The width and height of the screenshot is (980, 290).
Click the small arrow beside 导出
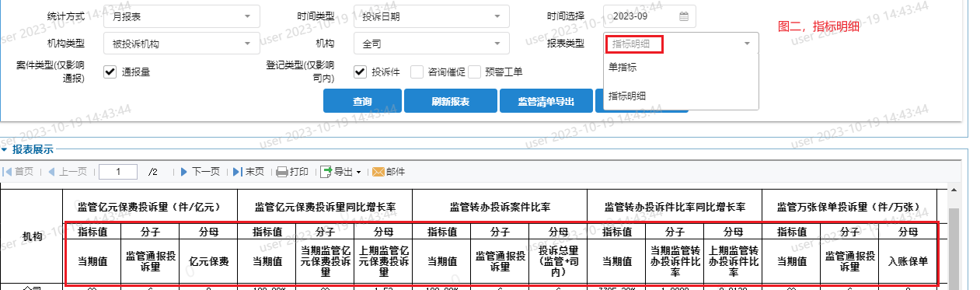[359, 172]
